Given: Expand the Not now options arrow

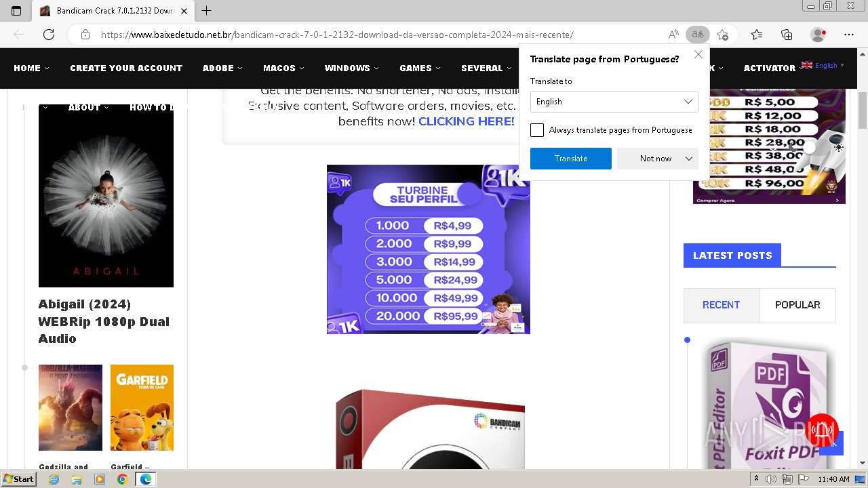Looking at the screenshot, I should tap(689, 159).
